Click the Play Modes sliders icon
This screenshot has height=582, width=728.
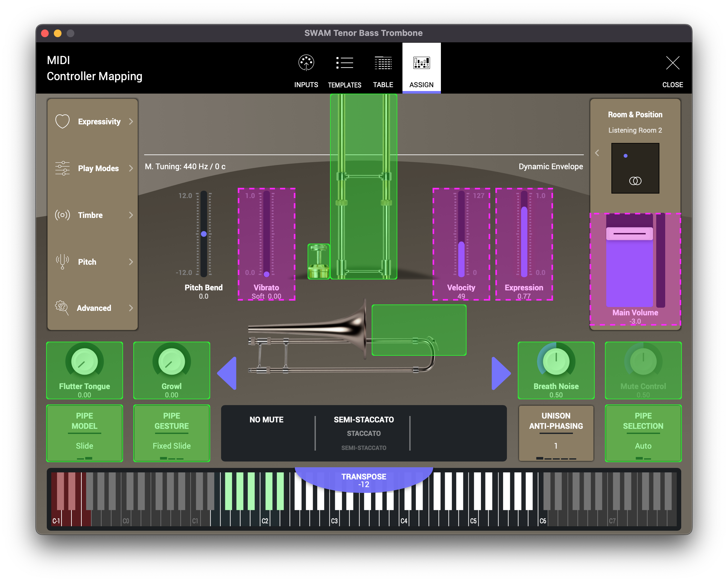62,168
